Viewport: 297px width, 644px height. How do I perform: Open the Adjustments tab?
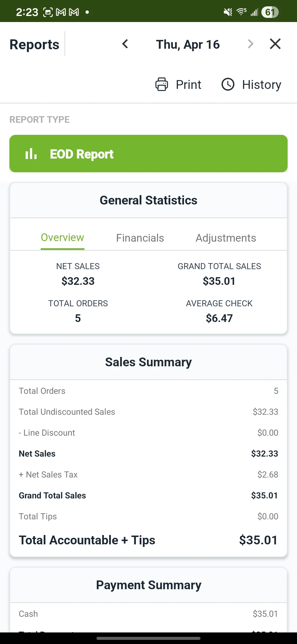[225, 238]
